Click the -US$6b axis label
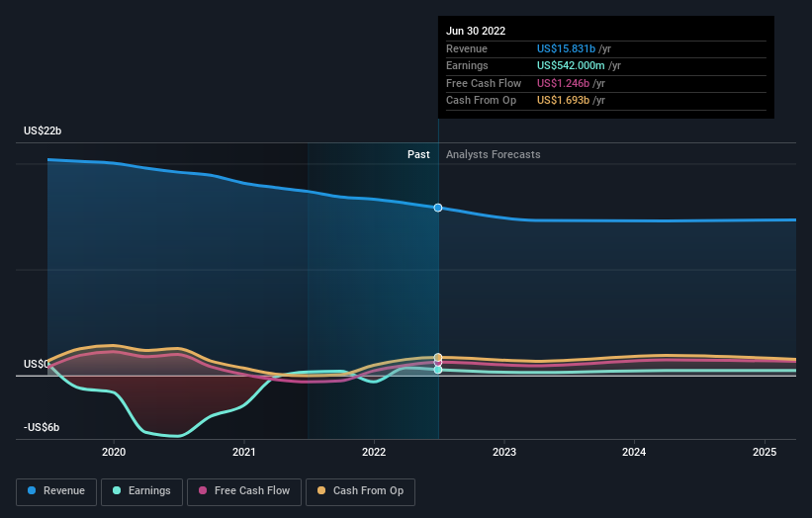This screenshot has height=518, width=812. point(42,427)
